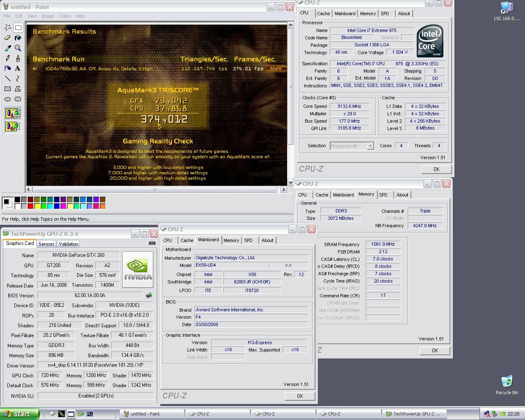Click OK in the CPU-Z Memory window

[x=435, y=350]
